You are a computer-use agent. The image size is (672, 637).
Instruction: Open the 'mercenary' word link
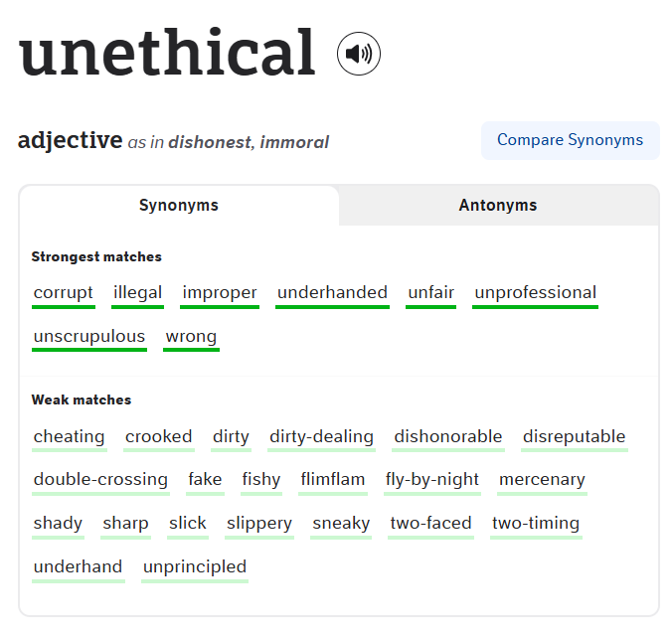(x=542, y=480)
